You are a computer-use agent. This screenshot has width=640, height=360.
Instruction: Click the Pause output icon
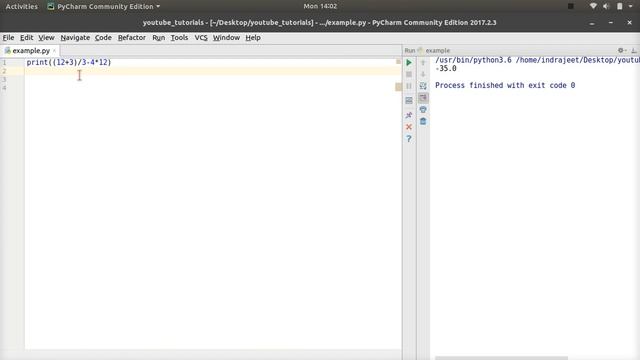[409, 86]
